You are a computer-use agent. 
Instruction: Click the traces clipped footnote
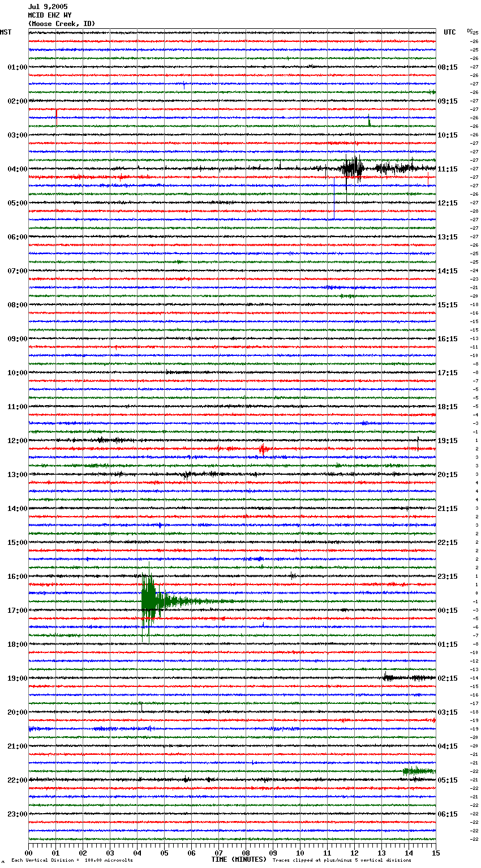pyautogui.click(x=342, y=861)
